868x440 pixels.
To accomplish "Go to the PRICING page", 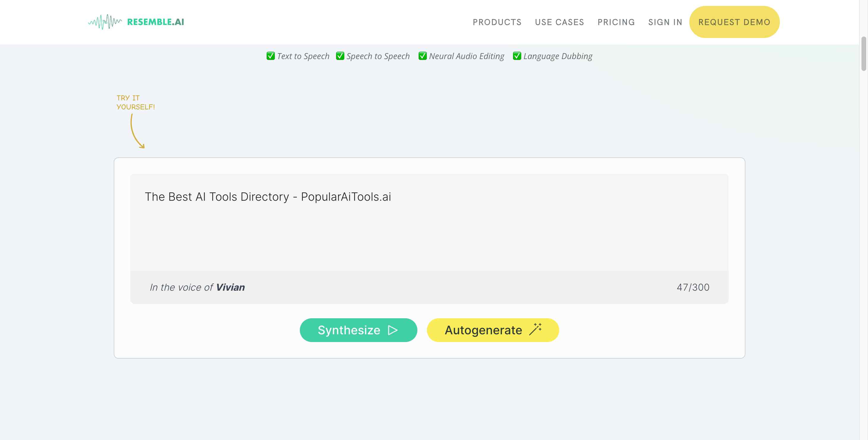I will coord(616,22).
